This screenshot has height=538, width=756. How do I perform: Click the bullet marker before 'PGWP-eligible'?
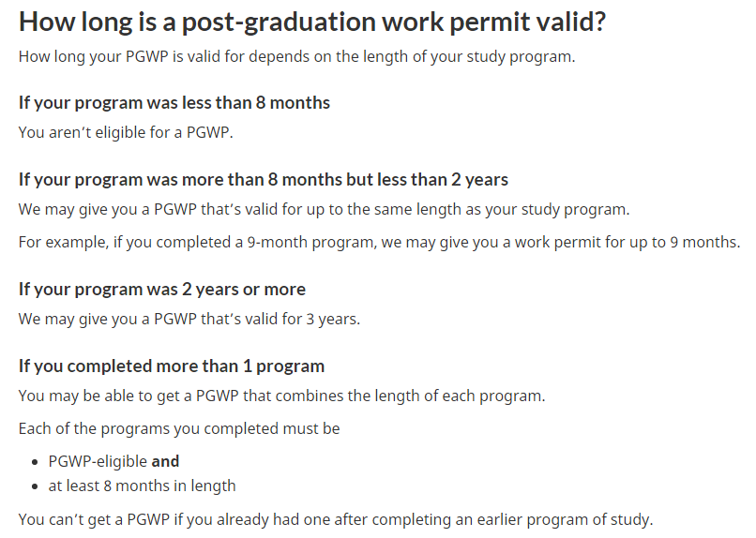[35, 462]
